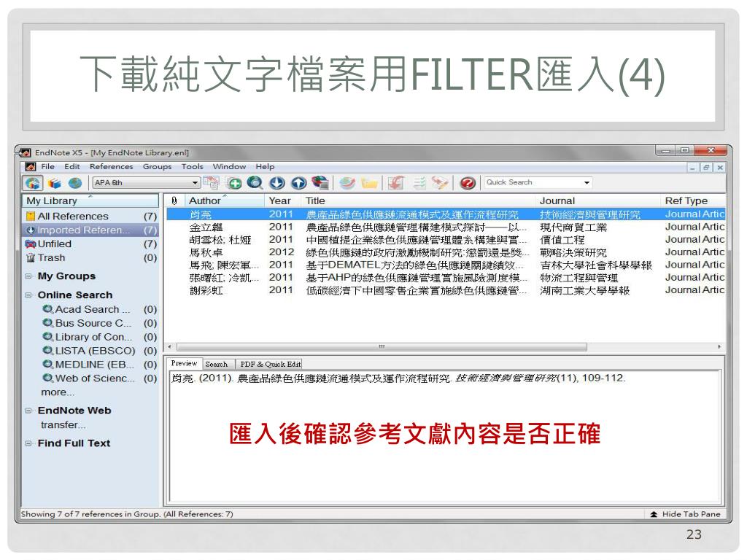This screenshot has width=747, height=560.
Task: Open the References menu
Action: [112, 167]
